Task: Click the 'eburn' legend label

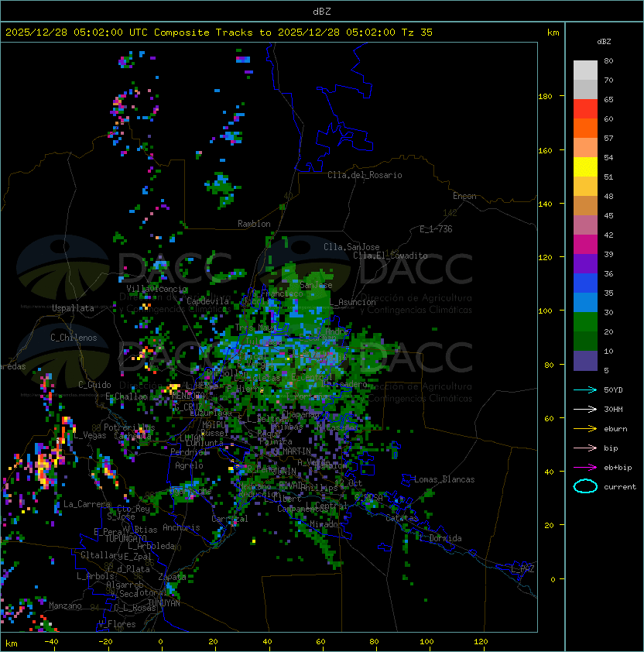Action: point(615,429)
